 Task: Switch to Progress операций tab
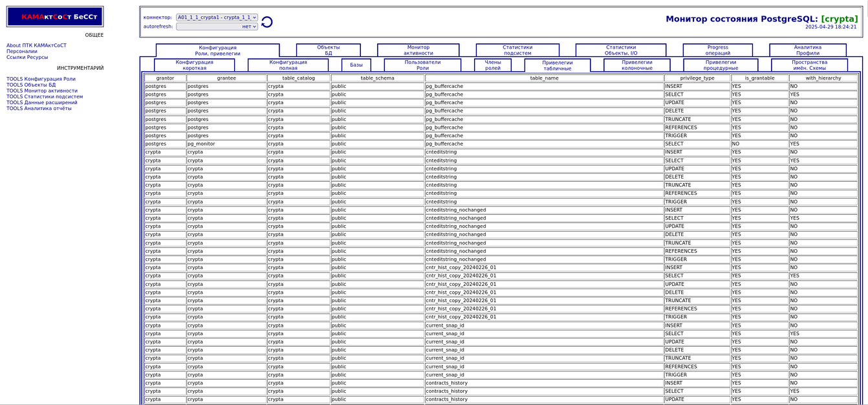[717, 50]
